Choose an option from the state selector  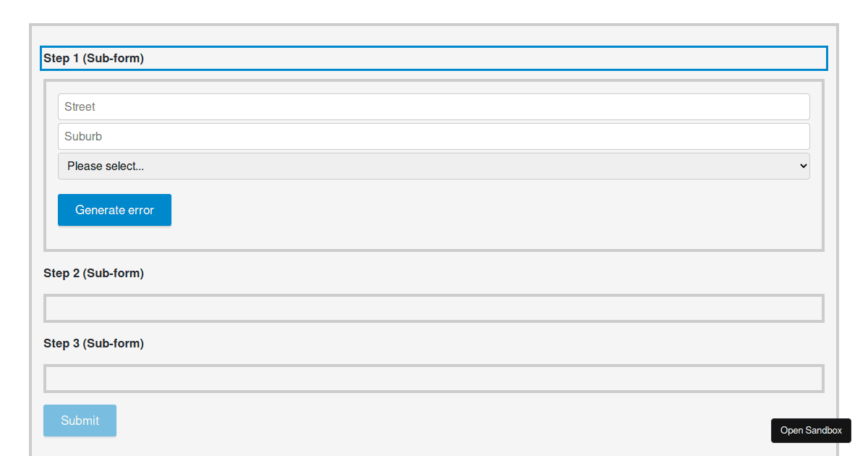433,166
